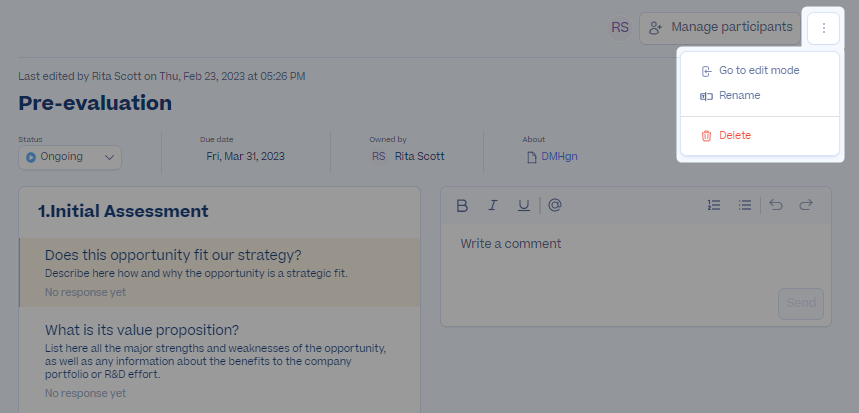Screen dimensions: 859x413
Task: Select Delete from the options menu
Action: click(x=734, y=135)
